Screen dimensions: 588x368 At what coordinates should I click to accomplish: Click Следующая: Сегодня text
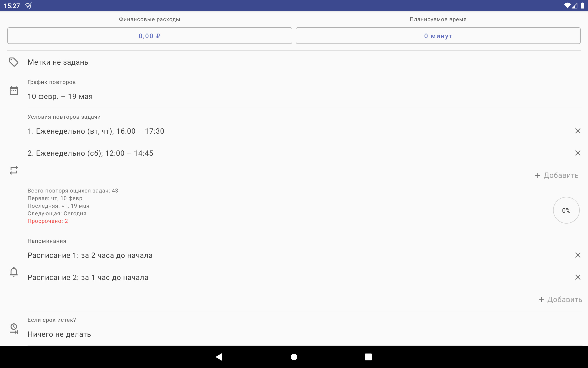click(x=57, y=213)
